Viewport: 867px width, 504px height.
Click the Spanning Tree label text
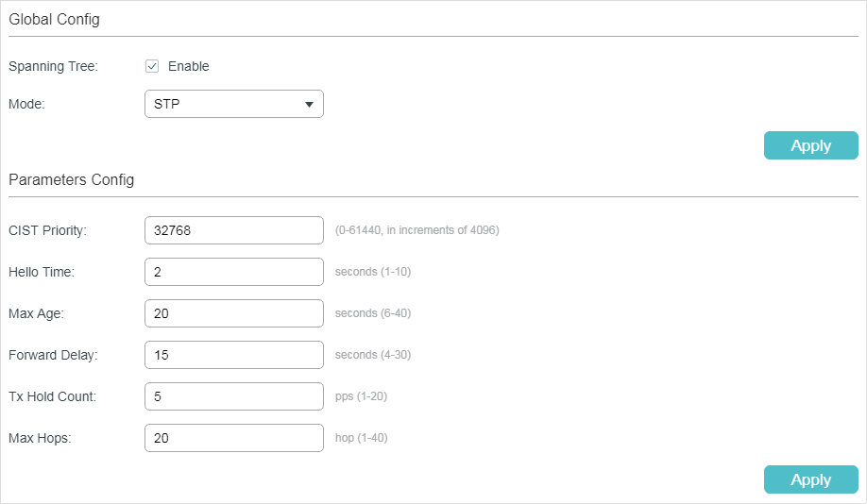point(53,66)
